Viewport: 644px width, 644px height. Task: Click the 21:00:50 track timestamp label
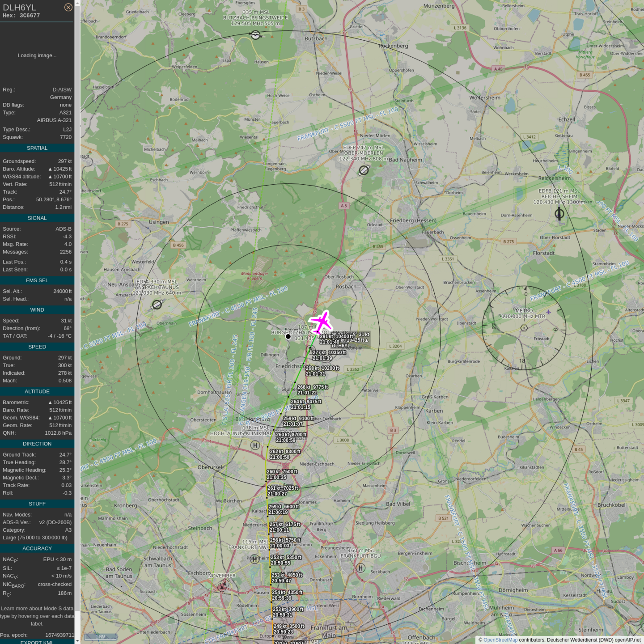tap(280, 457)
